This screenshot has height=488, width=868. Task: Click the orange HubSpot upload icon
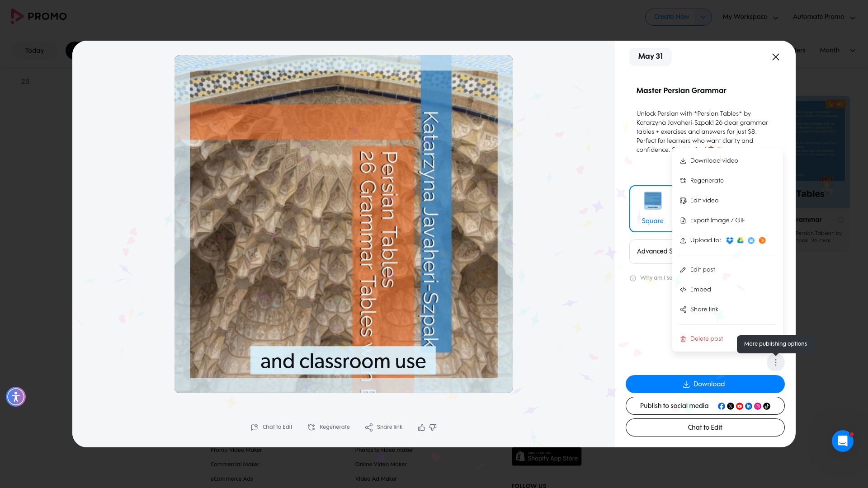(x=762, y=240)
